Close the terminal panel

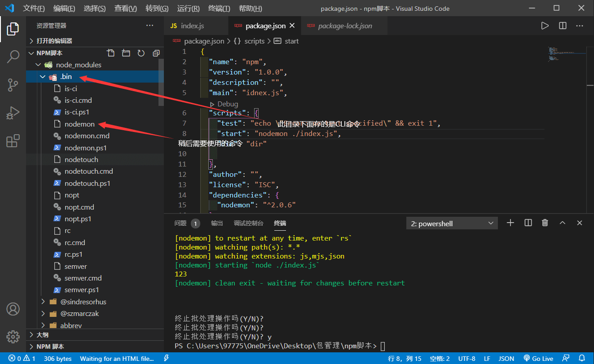[580, 223]
